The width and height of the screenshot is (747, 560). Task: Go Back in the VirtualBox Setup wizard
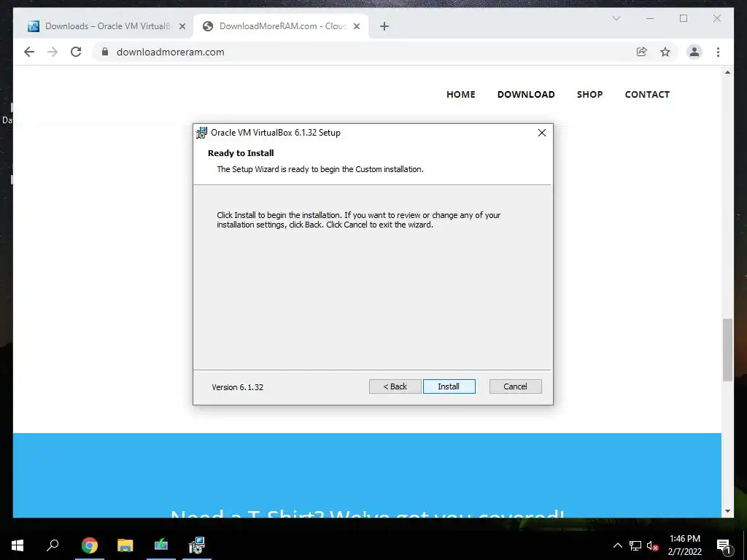(x=395, y=386)
